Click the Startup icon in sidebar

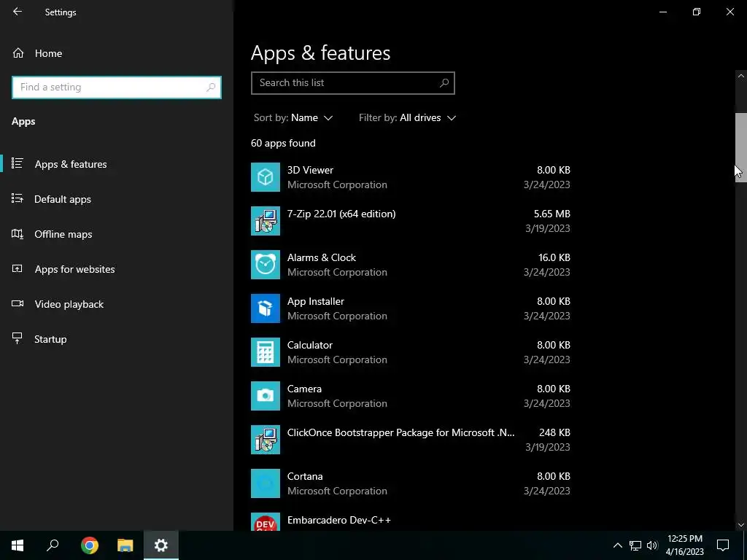click(x=18, y=338)
